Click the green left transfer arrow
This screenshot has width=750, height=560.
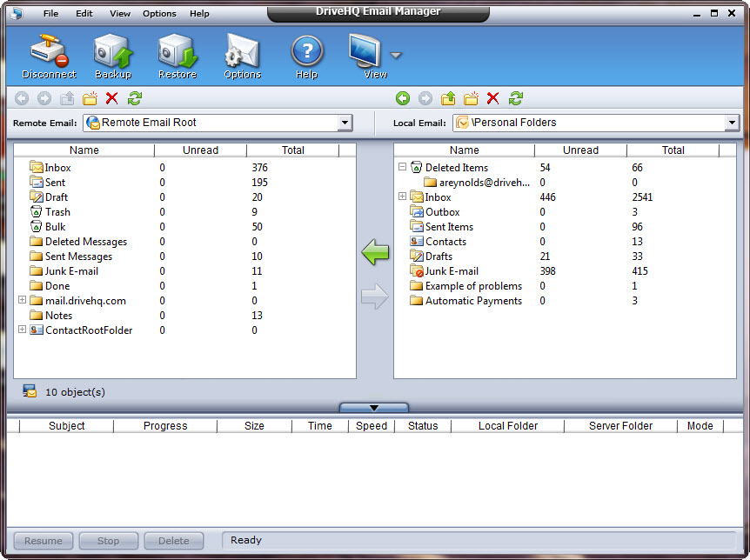pos(375,252)
